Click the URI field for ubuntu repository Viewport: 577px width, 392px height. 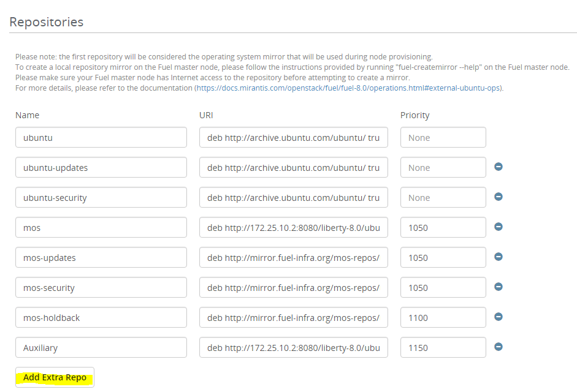[293, 138]
